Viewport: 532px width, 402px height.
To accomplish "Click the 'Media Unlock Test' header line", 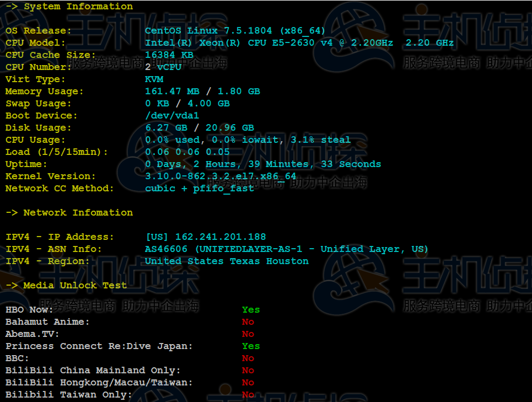I will tap(66, 286).
